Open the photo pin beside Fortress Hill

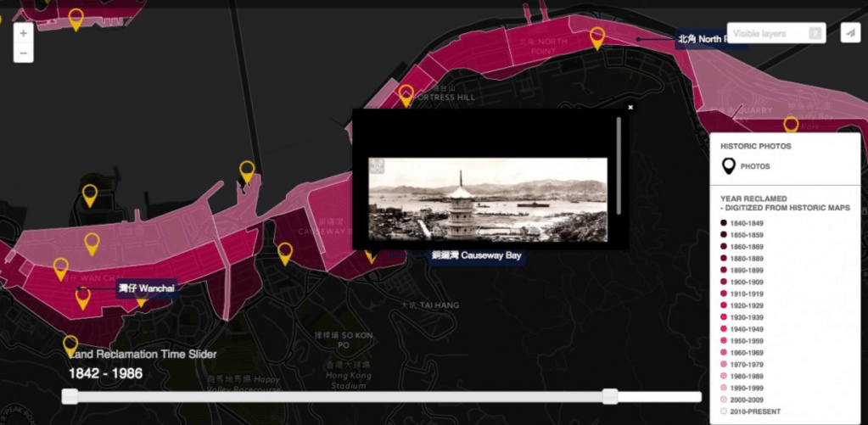pyautogui.click(x=406, y=93)
